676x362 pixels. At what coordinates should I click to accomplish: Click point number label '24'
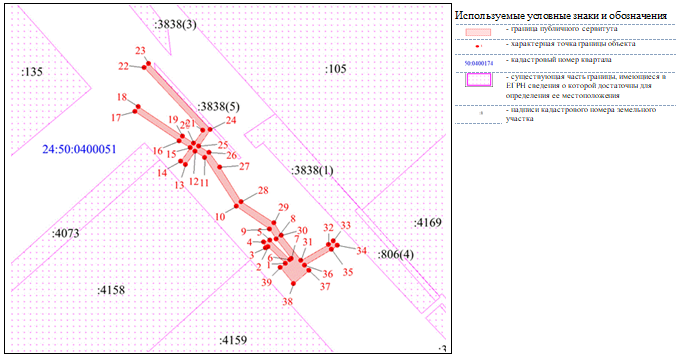[231, 120]
